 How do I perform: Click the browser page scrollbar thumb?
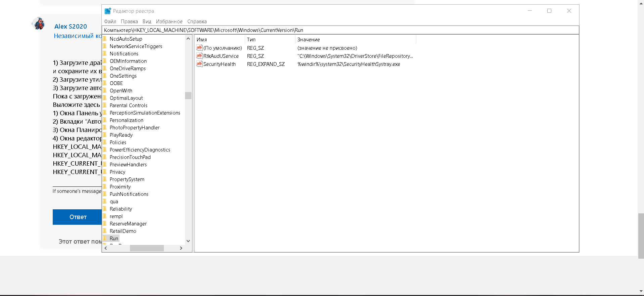click(x=641, y=236)
